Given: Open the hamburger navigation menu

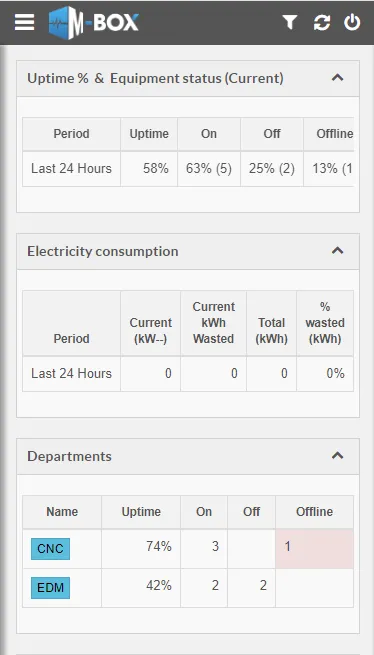Looking at the screenshot, I should (x=24, y=22).
